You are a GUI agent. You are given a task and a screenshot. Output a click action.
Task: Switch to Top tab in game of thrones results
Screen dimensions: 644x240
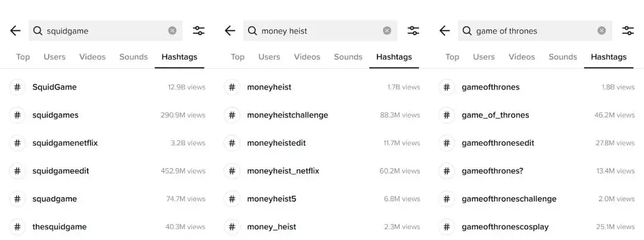pos(452,57)
